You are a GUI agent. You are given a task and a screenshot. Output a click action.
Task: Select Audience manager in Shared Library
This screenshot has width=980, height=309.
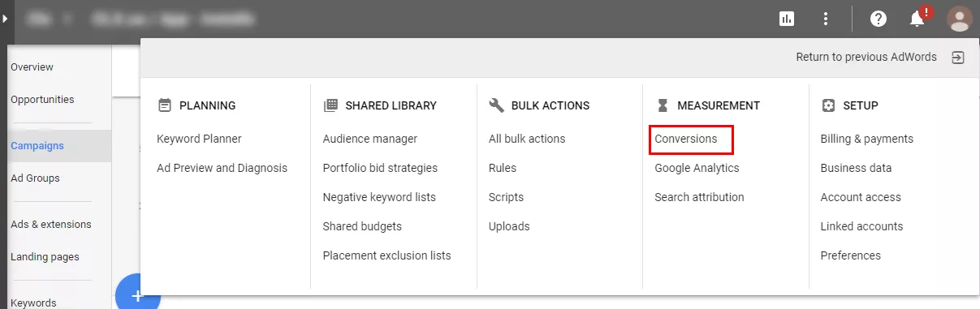click(370, 139)
